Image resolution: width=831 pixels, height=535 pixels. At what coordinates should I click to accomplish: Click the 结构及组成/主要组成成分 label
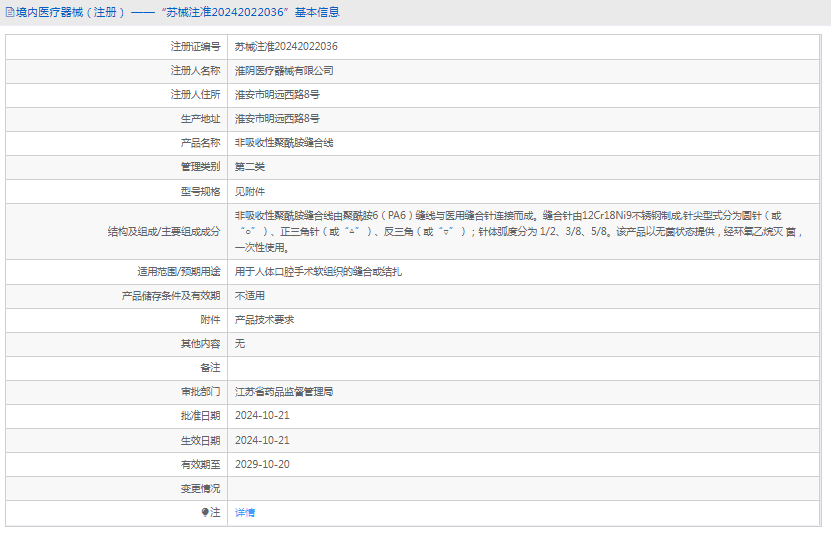[164, 232]
